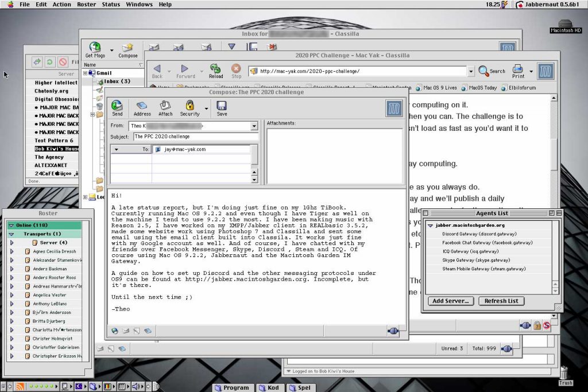Open the Security button dropdown arrow

pyautogui.click(x=206, y=109)
